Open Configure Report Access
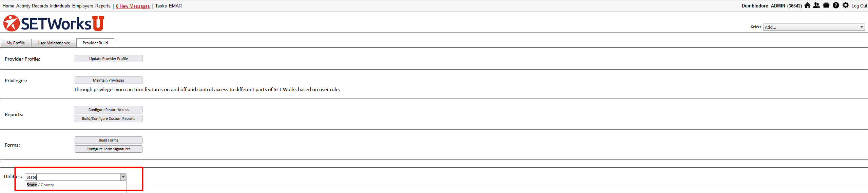The height and width of the screenshot is (193, 868). click(x=109, y=110)
